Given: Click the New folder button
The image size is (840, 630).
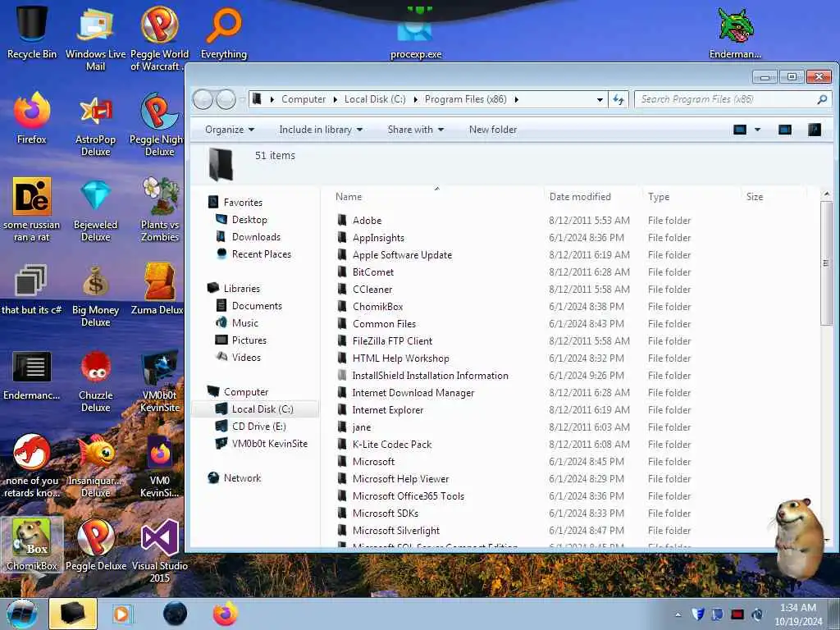Looking at the screenshot, I should [493, 130].
